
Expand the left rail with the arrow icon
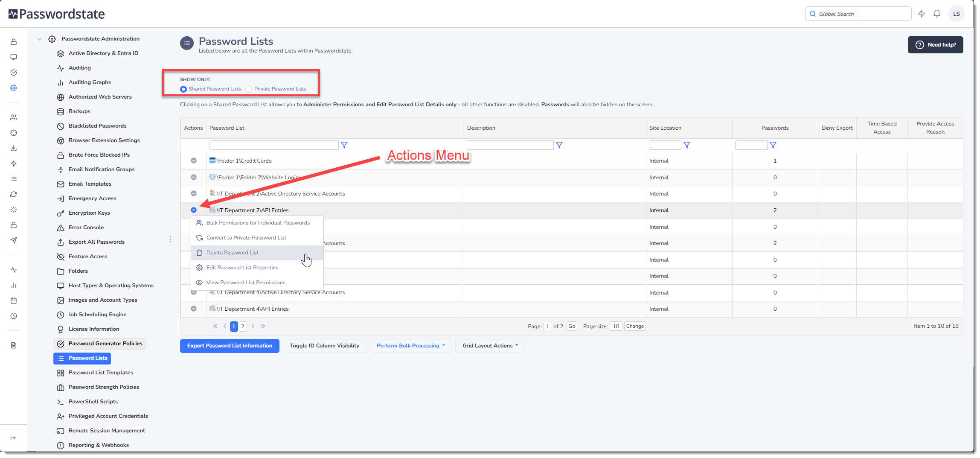[x=13, y=438]
